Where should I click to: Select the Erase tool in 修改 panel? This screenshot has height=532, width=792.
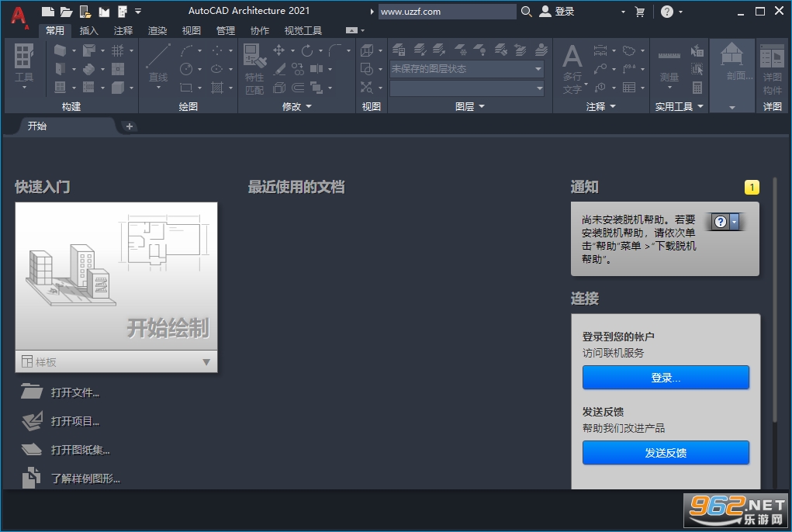click(x=279, y=69)
